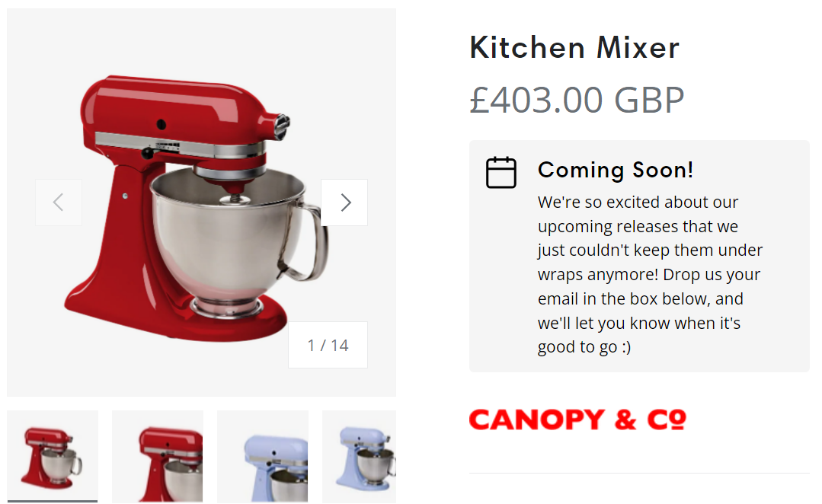Select the blue mixer close-up thumbnail
The width and height of the screenshot is (822, 504).
click(x=263, y=456)
